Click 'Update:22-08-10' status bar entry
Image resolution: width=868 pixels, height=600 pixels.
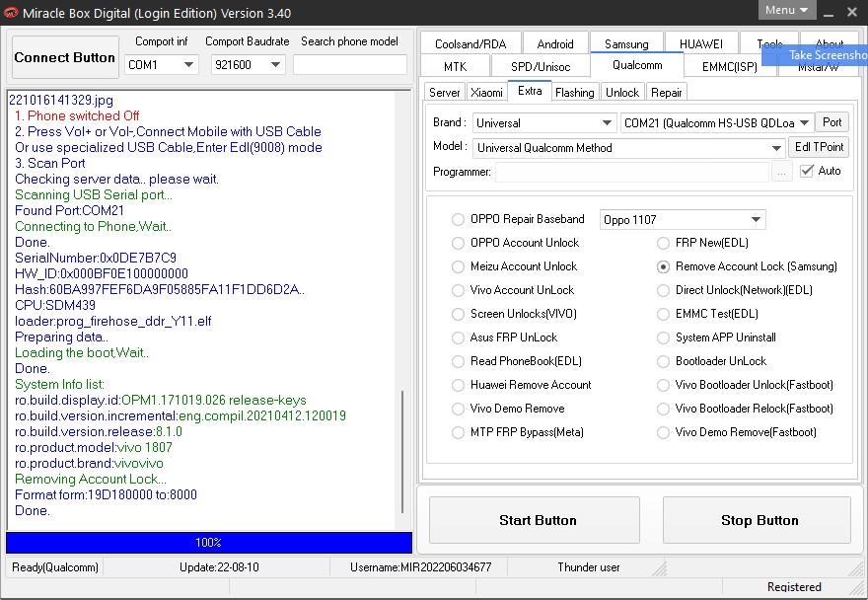219,567
